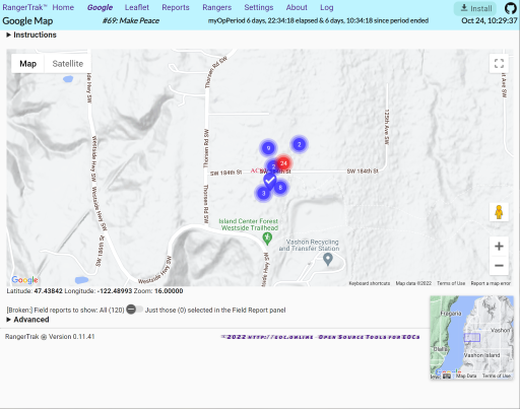Open the Island Center Forest trailhead pin
Screen dimensions: 520x409
coord(267,238)
